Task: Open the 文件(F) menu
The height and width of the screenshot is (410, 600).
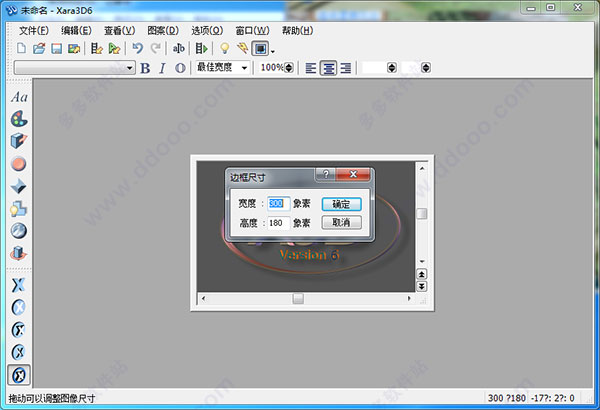Action: 34,31
